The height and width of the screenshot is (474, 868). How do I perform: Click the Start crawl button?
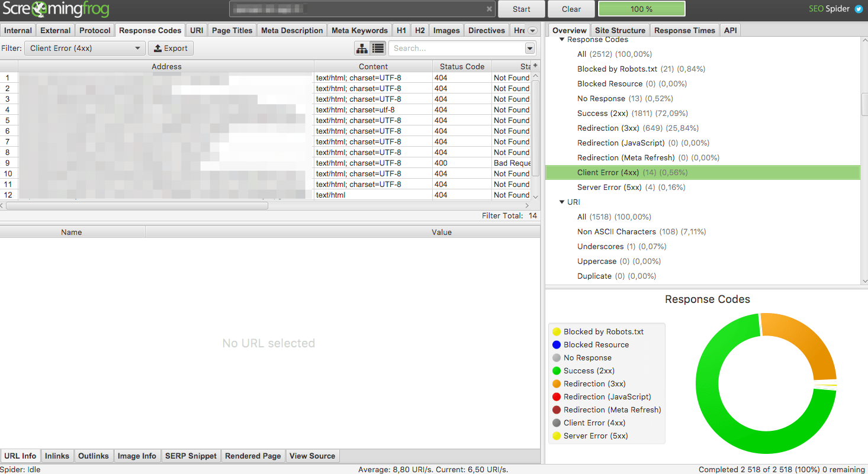(522, 9)
